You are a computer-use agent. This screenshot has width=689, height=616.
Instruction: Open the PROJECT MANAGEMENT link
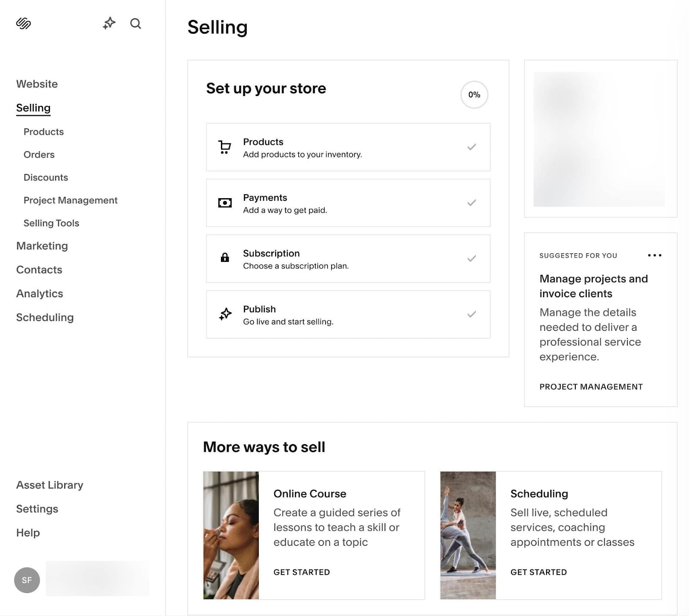(590, 386)
